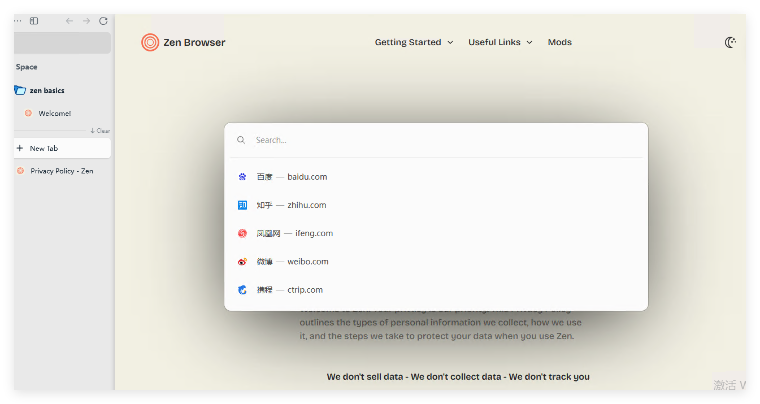Select the ctrip.com suggestion
760x404 pixels.
[x=436, y=290]
